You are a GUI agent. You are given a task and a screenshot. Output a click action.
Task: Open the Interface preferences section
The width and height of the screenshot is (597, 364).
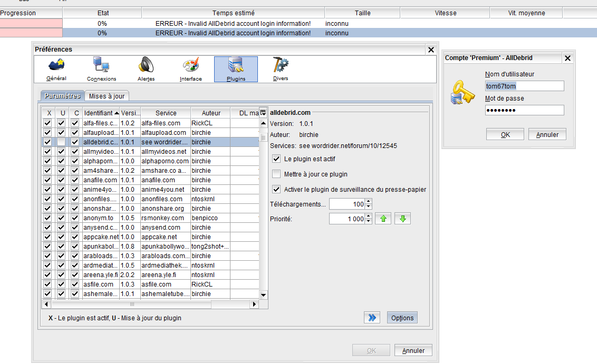(190, 69)
